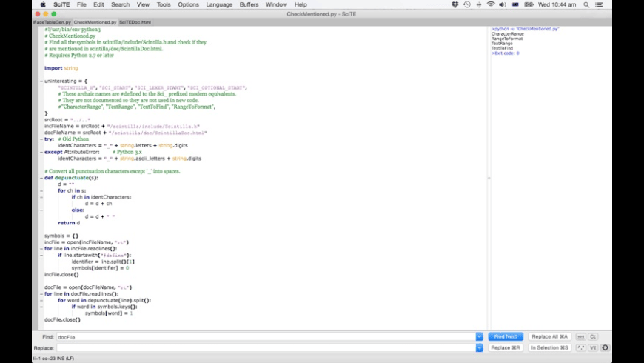Viewport: 644px width, 363px height.
Task: Collapse the 'if word in symbols.keys():' fold marker
Action: tap(41, 307)
